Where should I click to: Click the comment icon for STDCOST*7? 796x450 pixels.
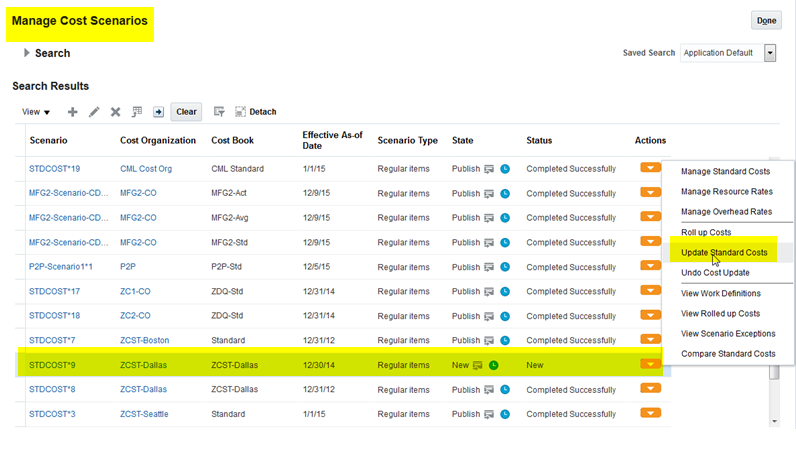(x=489, y=340)
